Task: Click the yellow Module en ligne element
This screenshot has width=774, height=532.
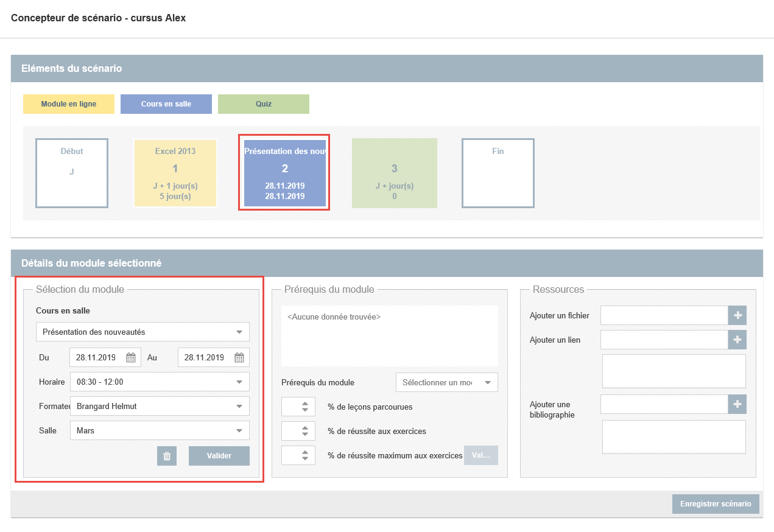Action: [x=69, y=104]
